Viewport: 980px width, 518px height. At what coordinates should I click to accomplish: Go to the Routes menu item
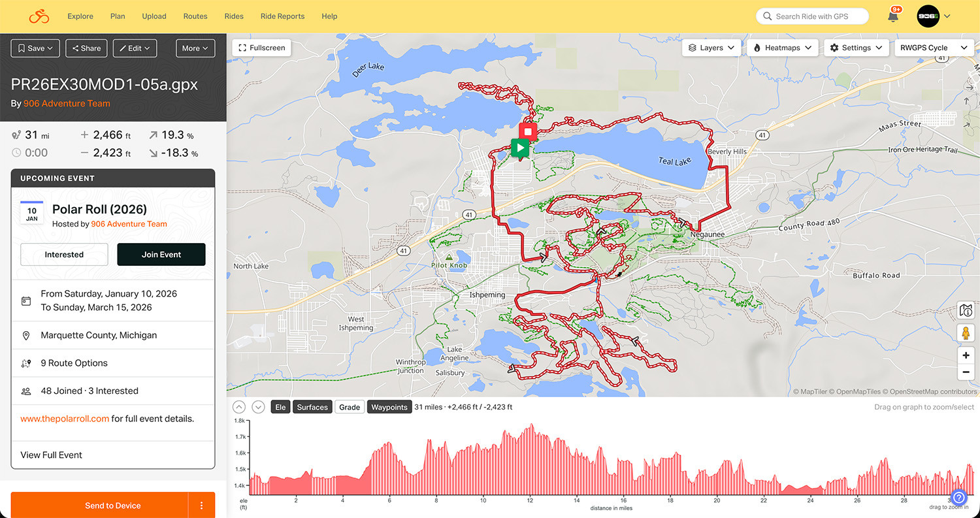click(195, 16)
